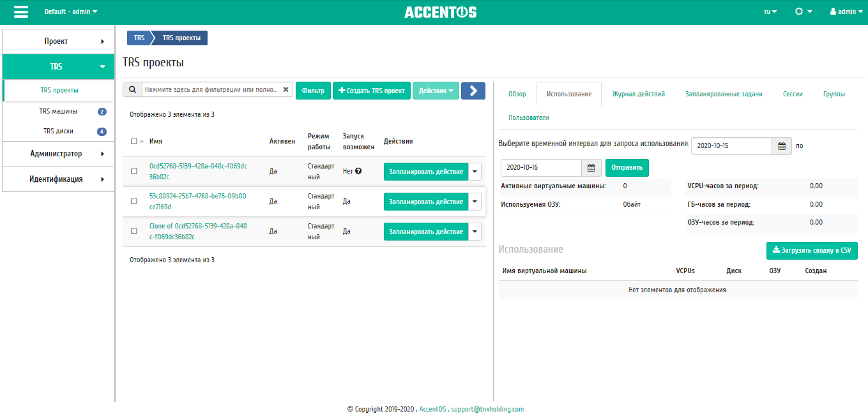Switch to the Журнал действий tab
Viewport: 868px width, 416px height.
coord(638,94)
